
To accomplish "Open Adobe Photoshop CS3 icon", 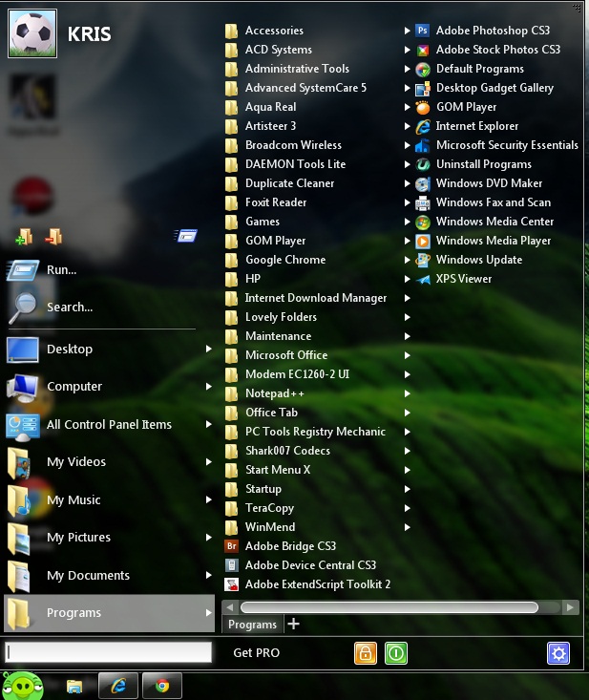I will (422, 31).
